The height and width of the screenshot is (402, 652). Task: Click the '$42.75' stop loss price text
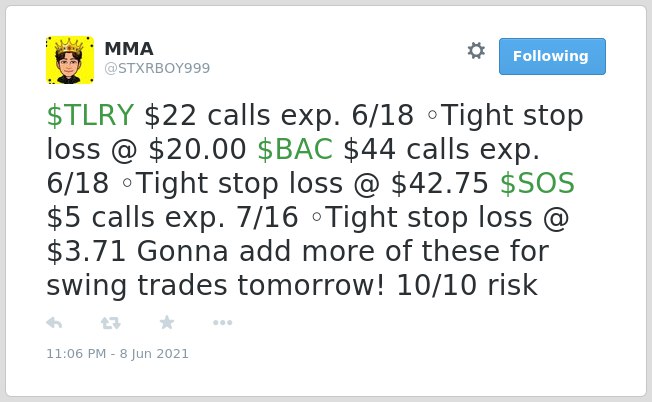pos(440,183)
